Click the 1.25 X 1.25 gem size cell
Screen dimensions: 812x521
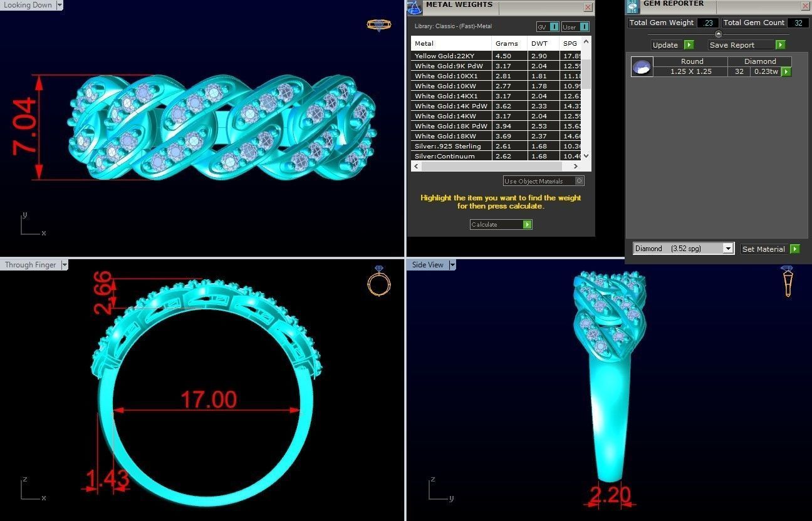pos(690,72)
